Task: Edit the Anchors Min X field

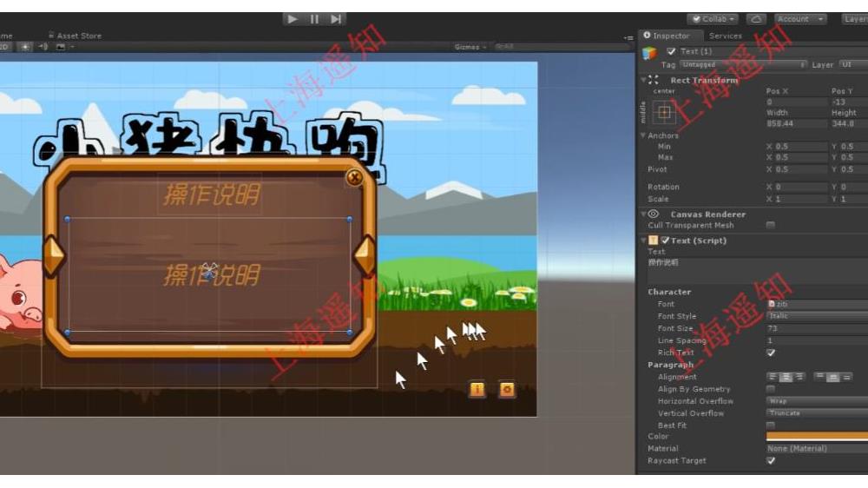Action: click(800, 147)
